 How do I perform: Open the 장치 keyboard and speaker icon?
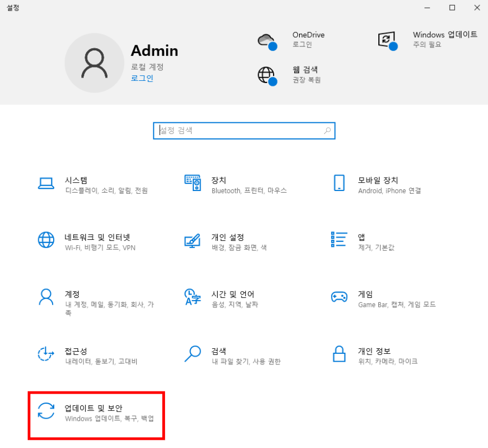(x=193, y=183)
